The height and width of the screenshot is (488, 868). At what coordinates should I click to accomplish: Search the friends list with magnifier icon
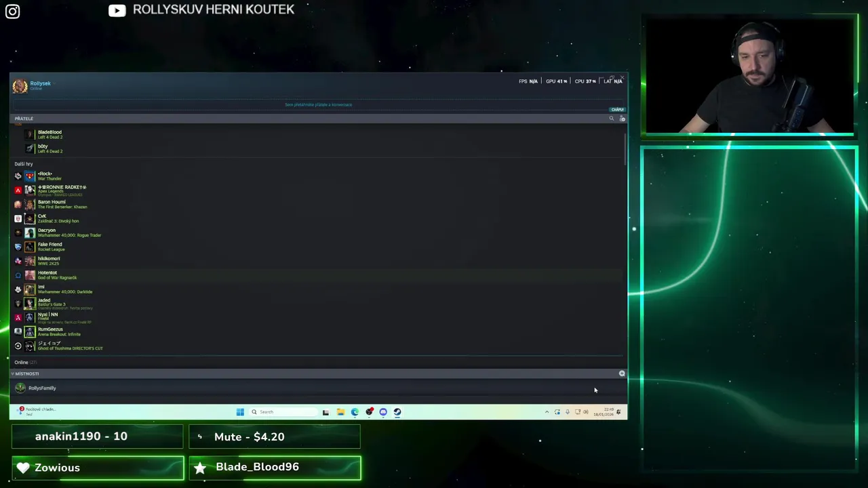pos(611,119)
